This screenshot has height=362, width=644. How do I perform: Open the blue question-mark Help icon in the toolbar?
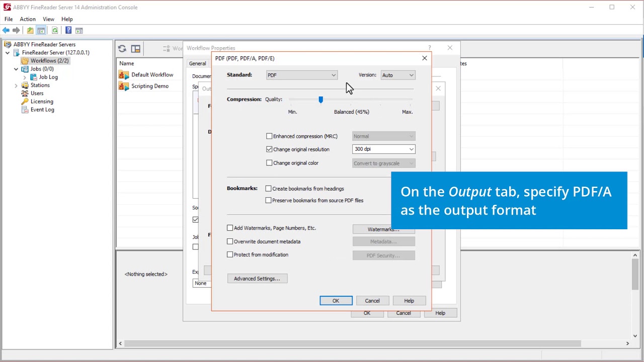pos(68,31)
